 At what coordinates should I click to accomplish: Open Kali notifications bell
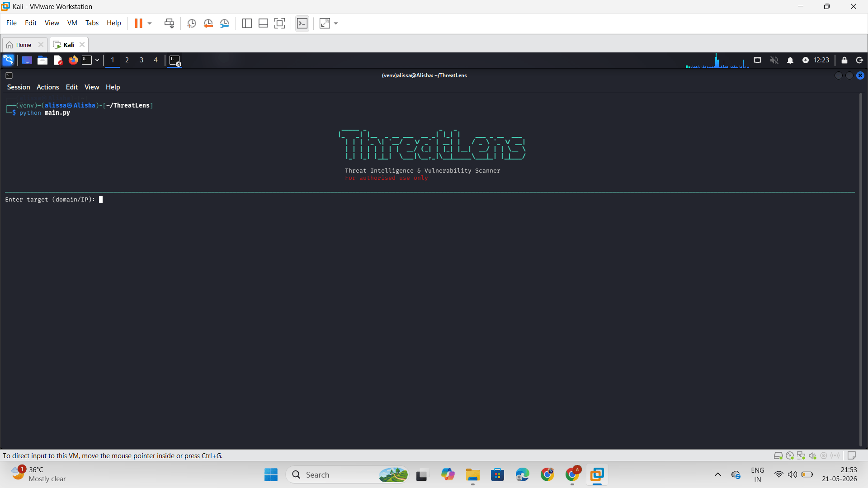click(790, 60)
